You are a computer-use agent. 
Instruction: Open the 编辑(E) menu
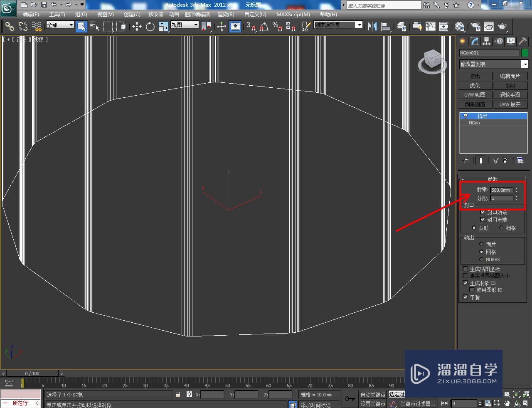31,14
